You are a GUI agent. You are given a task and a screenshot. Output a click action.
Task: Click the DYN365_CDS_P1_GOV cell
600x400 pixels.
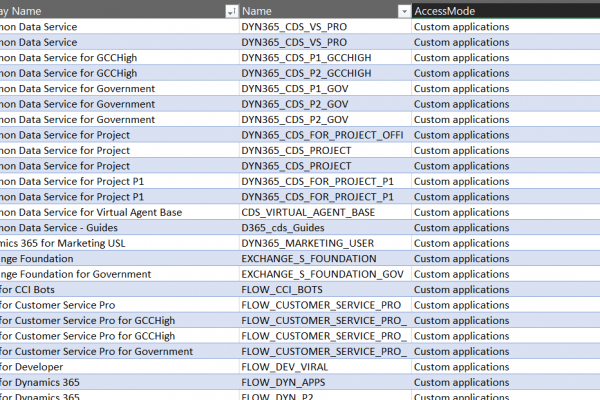325,89
